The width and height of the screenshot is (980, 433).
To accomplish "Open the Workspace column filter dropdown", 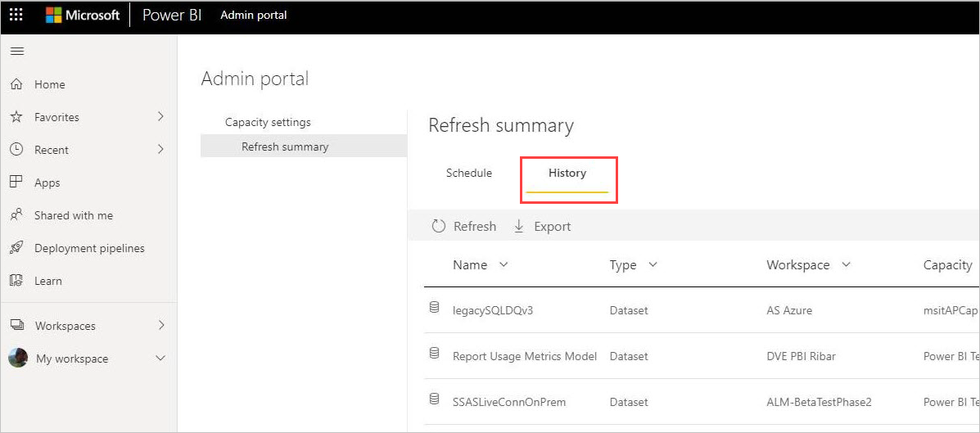I will tap(847, 265).
